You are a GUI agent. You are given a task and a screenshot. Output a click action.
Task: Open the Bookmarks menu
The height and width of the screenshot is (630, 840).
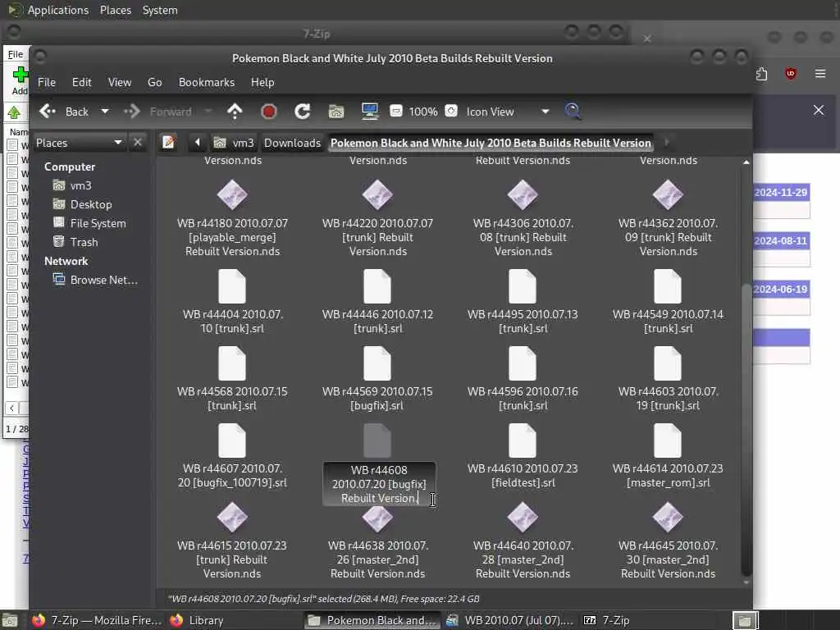pos(206,82)
